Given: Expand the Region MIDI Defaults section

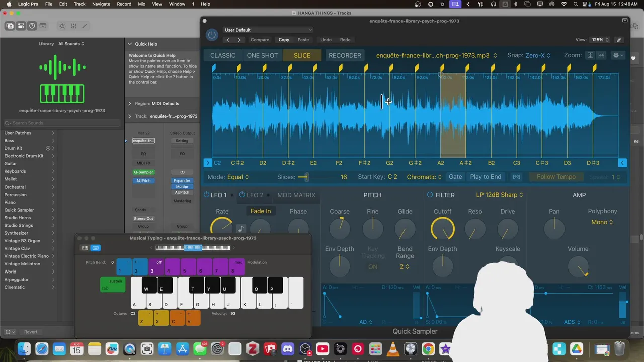Looking at the screenshot, I should click(x=129, y=103).
